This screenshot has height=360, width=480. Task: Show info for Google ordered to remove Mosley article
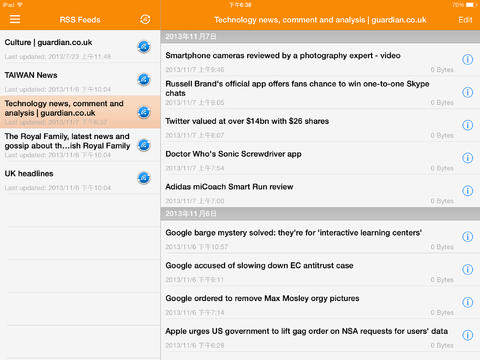click(x=468, y=302)
